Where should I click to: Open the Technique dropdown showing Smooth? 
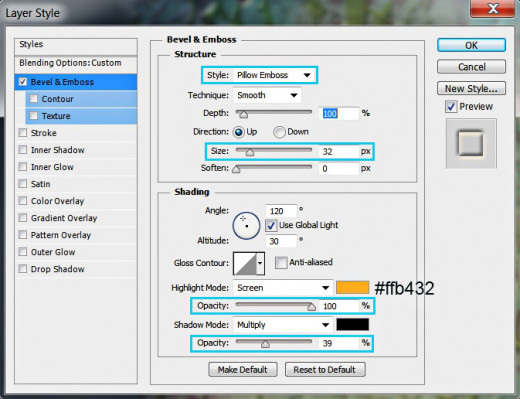[x=267, y=95]
